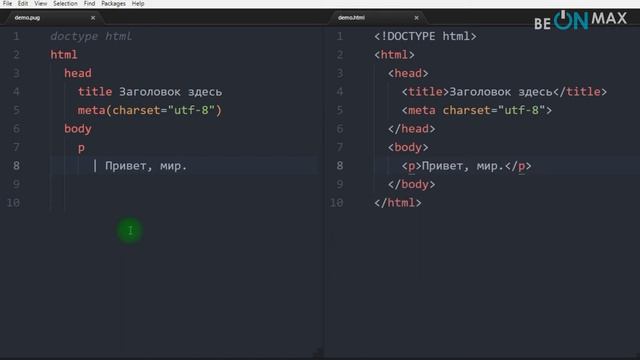
Task: Click '| Привет, мир.' in pug file
Action: (140, 166)
